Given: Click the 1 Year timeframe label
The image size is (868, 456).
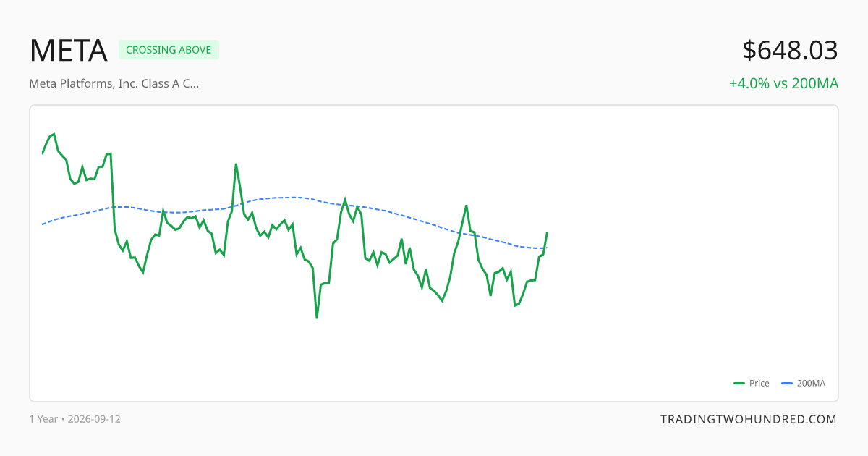Looking at the screenshot, I should pos(43,419).
